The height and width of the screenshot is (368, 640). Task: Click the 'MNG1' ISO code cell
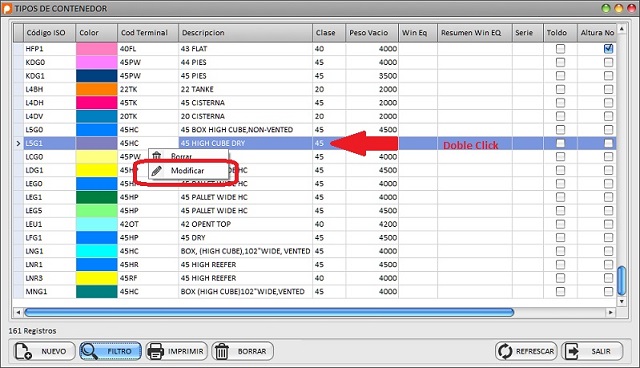(x=49, y=291)
